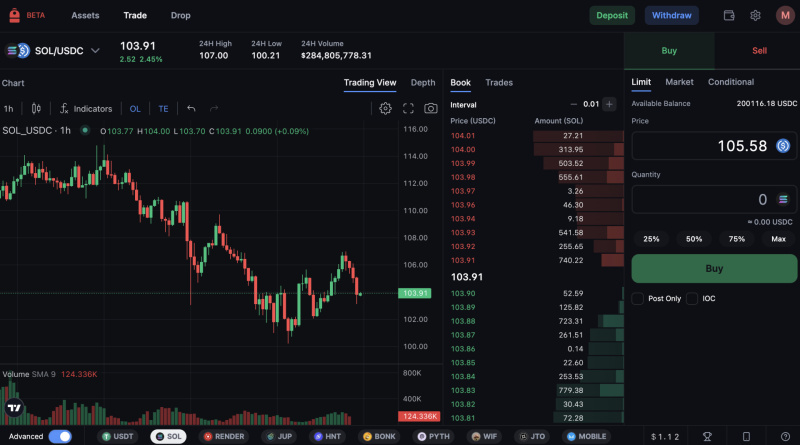Viewport: 800px width, 445px height.
Task: Open the 1h timeframe selector
Action: coord(9,108)
